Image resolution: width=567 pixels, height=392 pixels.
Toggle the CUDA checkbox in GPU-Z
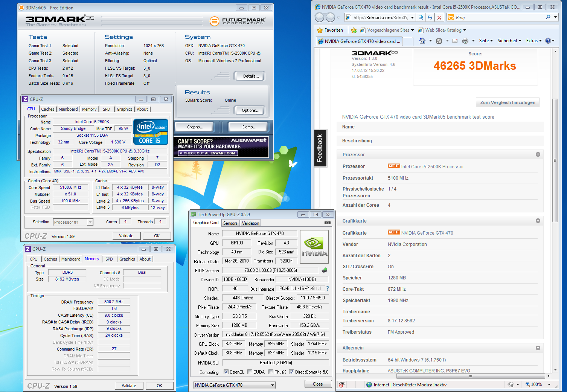(250, 372)
